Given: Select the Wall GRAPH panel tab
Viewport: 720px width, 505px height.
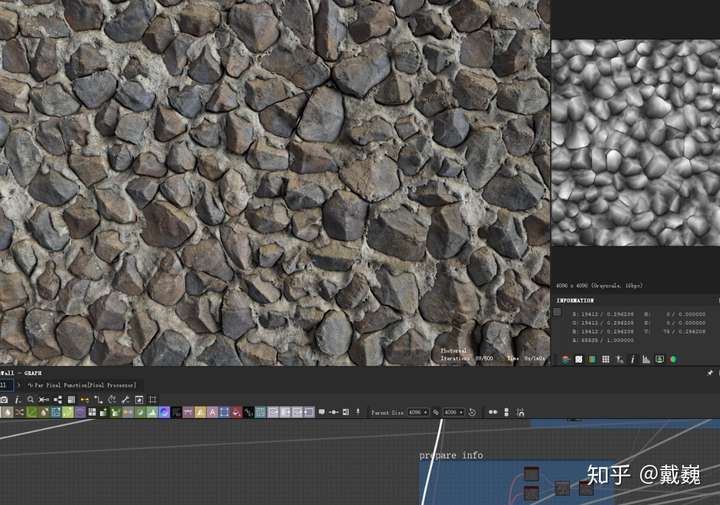Looking at the screenshot, I should click(20, 372).
